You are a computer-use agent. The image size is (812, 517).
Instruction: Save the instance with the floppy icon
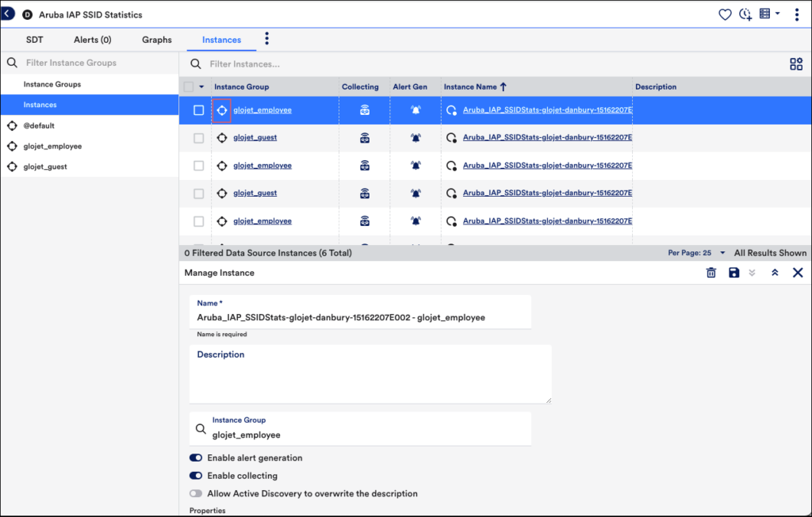pyautogui.click(x=733, y=273)
